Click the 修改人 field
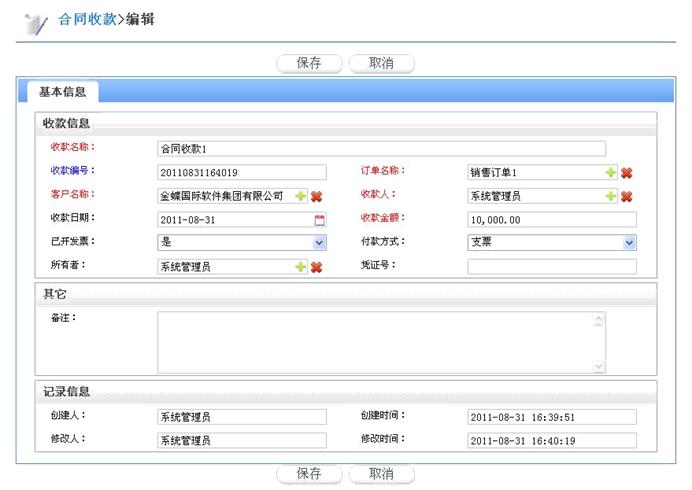Image resolution: width=692 pixels, height=490 pixels. click(242, 440)
